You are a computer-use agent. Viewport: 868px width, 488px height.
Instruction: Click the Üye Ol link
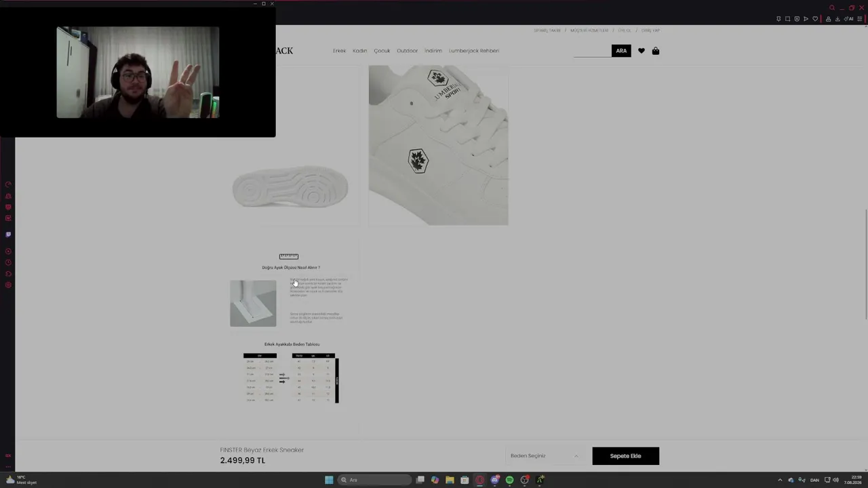pyautogui.click(x=625, y=30)
